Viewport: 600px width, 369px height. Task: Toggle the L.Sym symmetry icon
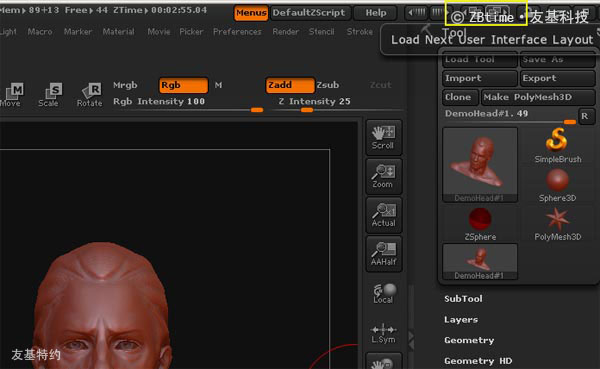383,333
